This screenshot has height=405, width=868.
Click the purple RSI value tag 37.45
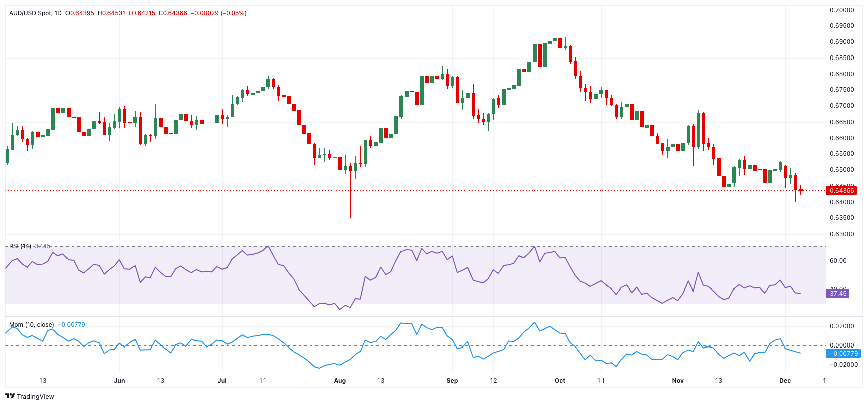pyautogui.click(x=838, y=293)
